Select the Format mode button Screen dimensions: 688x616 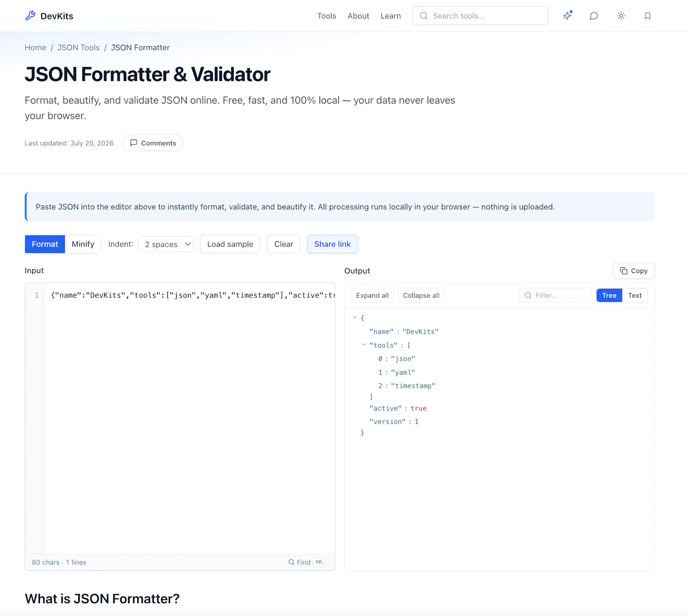point(45,244)
